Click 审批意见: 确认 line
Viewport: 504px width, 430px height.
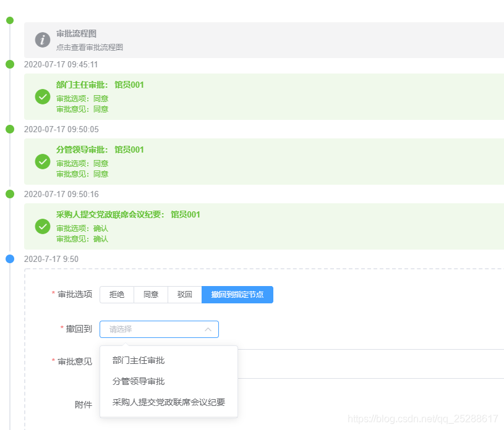point(82,239)
